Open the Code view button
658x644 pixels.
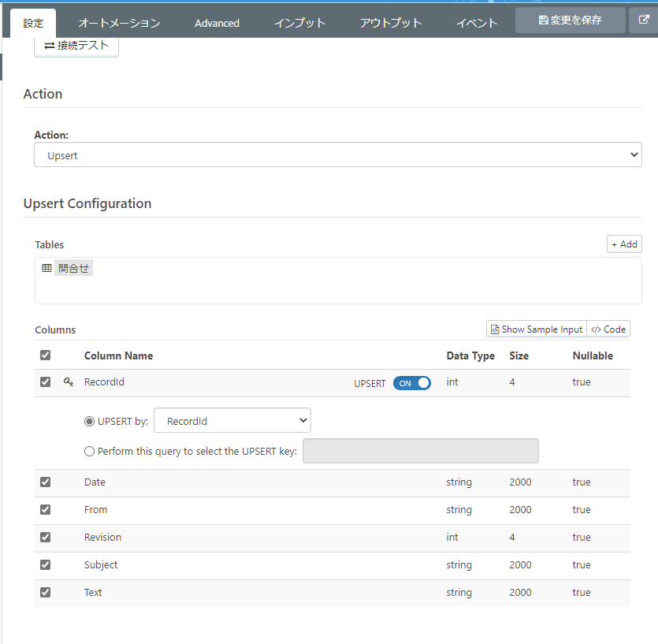click(x=608, y=329)
